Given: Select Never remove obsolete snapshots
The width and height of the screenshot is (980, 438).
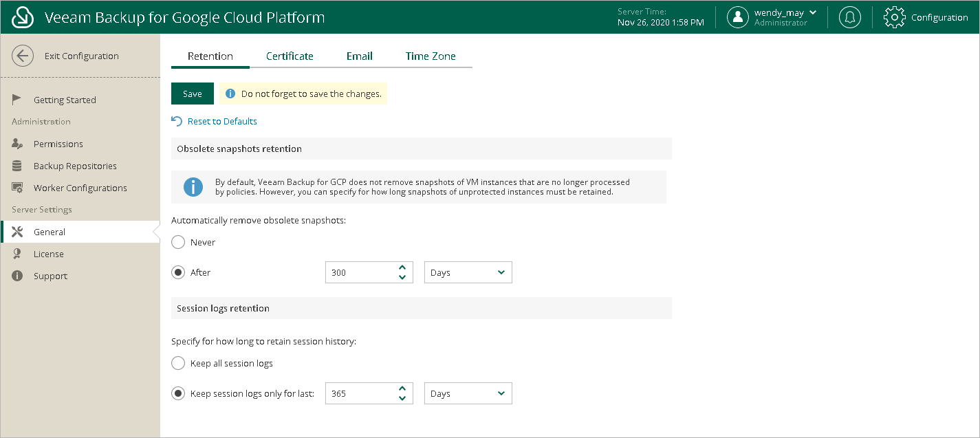Looking at the screenshot, I should [178, 242].
